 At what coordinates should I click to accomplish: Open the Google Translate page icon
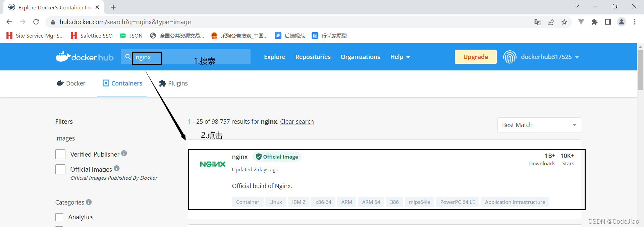[x=537, y=22]
